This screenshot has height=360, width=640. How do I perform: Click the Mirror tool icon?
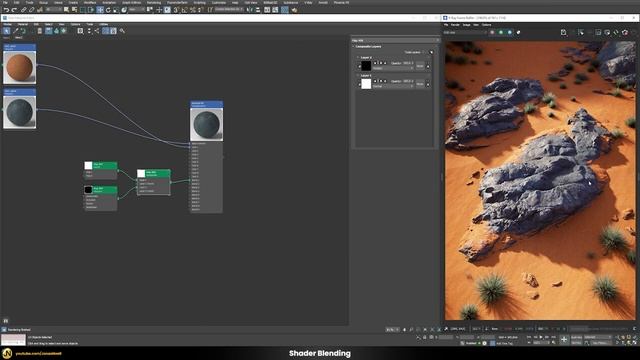[x=249, y=9]
